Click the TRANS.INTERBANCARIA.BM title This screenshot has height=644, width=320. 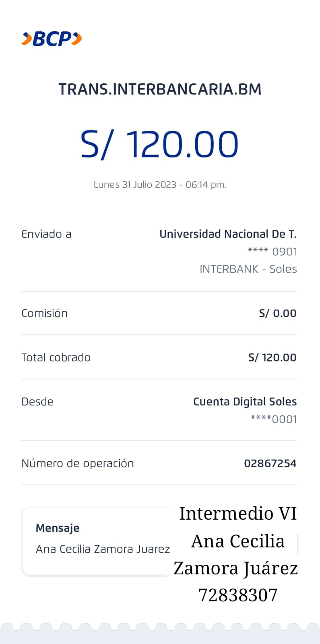point(160,89)
